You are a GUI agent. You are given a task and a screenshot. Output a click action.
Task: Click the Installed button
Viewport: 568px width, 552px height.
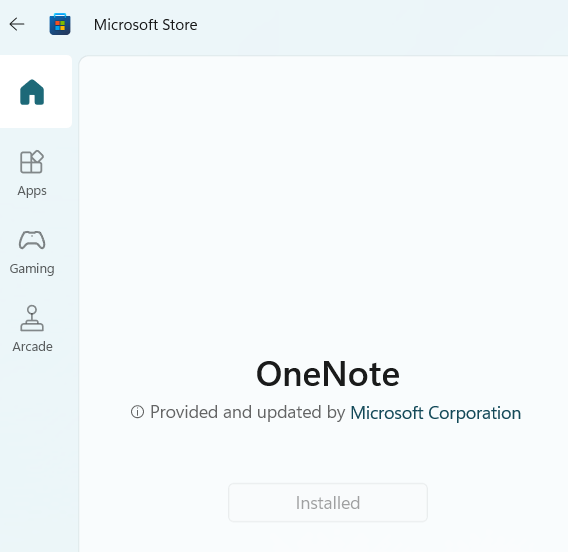(328, 502)
